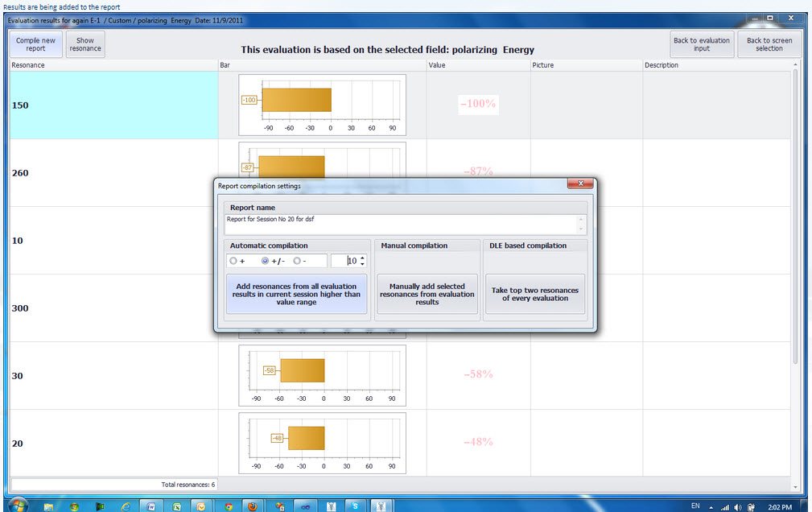The image size is (812, 512).
Task: Decrease the value range with the down arrow
Action: tap(362, 264)
